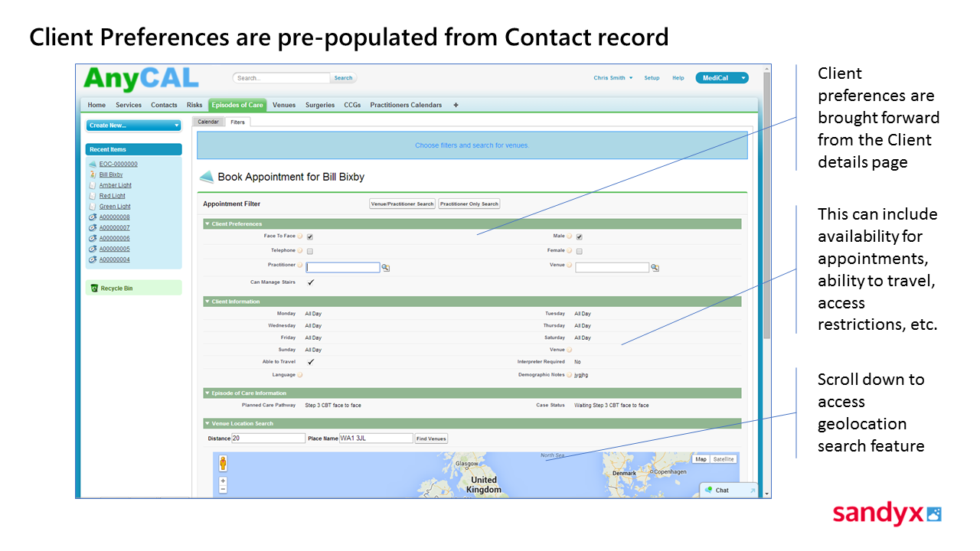
Task: Open the Create New dropdown
Action: point(134,126)
